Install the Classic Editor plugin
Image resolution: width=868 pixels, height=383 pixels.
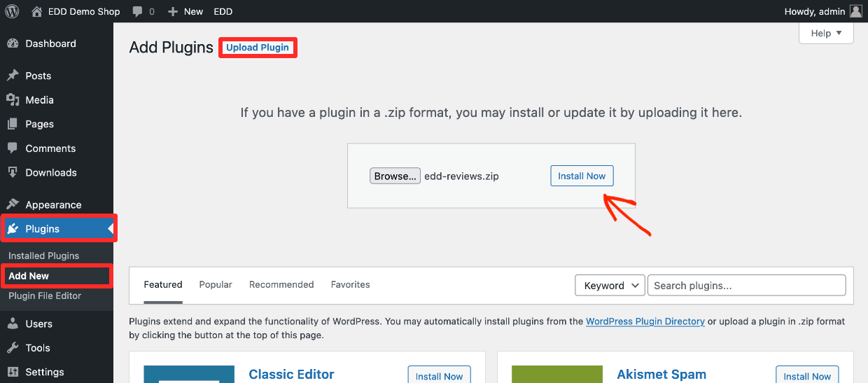click(439, 376)
